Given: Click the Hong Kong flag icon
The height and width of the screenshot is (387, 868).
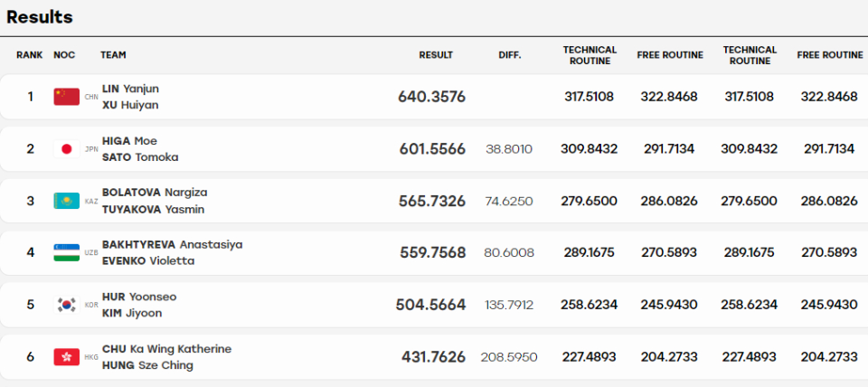Looking at the screenshot, I should (66, 356).
